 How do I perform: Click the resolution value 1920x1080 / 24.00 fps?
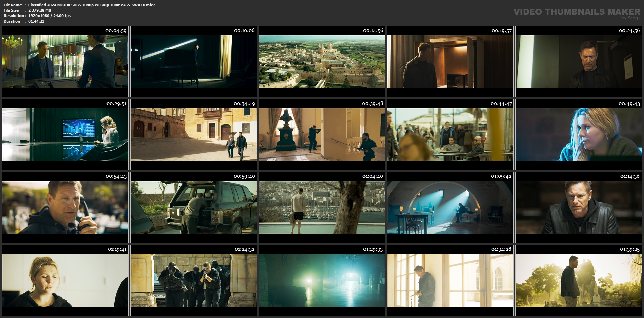49,16
